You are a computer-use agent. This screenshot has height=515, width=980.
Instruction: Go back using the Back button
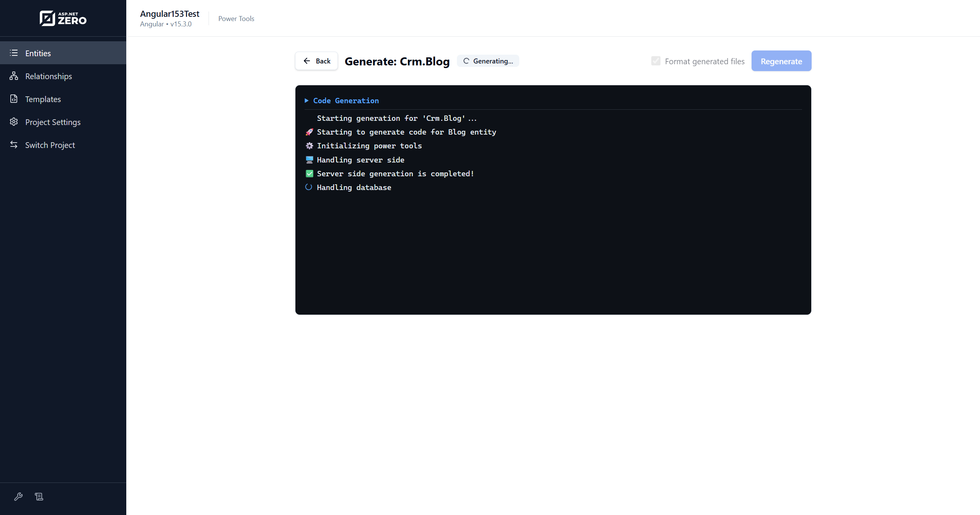point(316,61)
